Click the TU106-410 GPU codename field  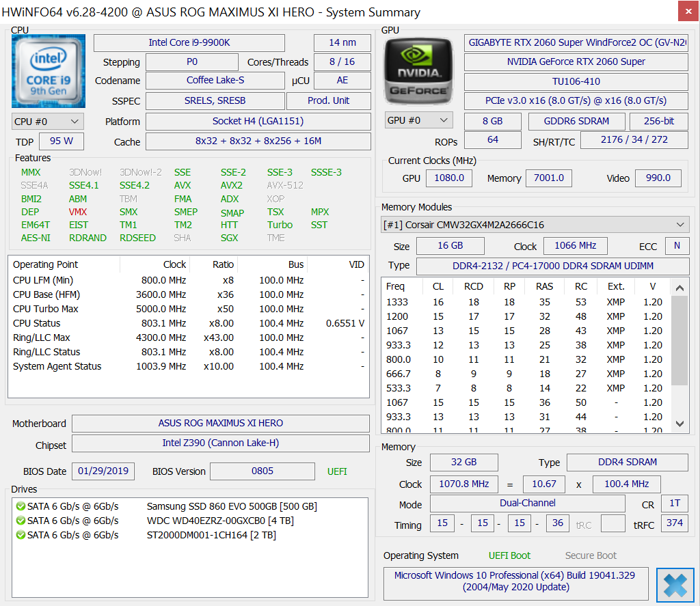(x=576, y=82)
